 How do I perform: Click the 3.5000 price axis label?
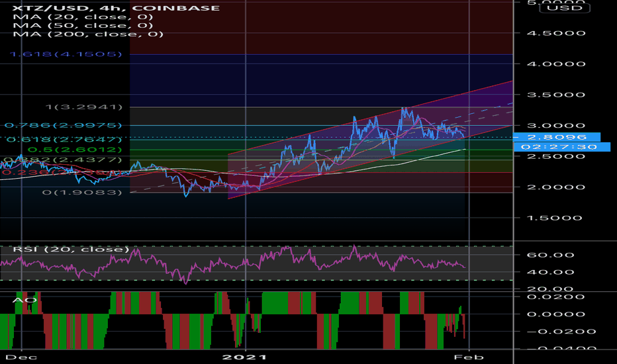coord(556,95)
